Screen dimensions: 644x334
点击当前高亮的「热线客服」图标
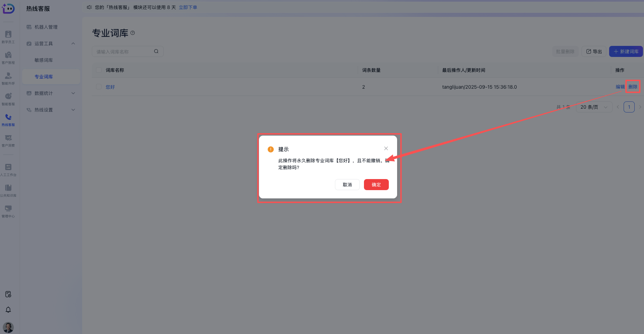[8, 119]
